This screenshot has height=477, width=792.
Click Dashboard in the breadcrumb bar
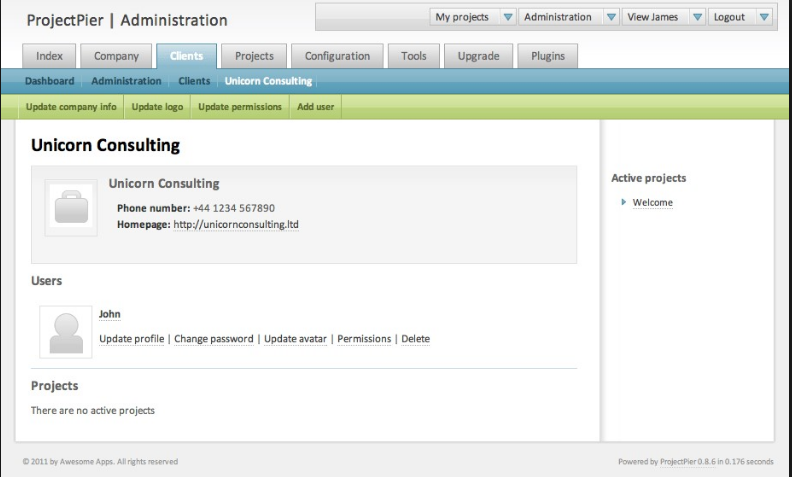(49, 81)
